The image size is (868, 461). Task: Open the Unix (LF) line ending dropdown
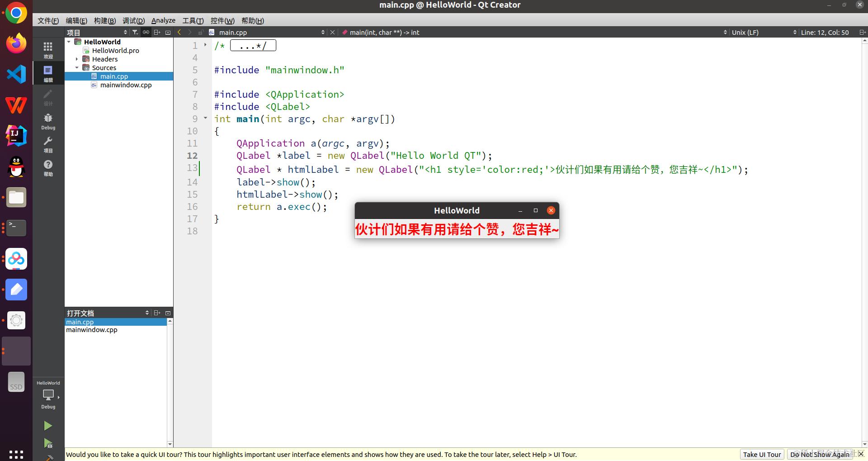click(x=764, y=32)
